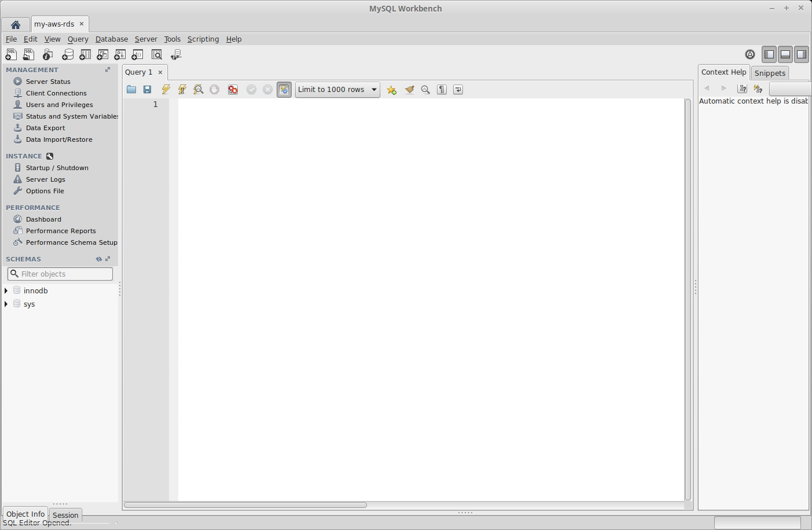The image size is (812, 530).
Task: Go to the home screen tab
Action: [x=16, y=24]
